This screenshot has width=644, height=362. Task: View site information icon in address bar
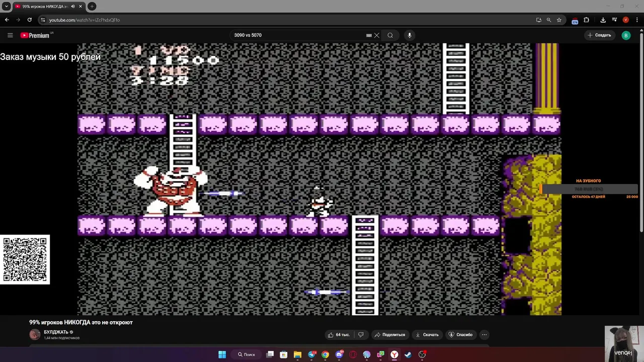43,20
